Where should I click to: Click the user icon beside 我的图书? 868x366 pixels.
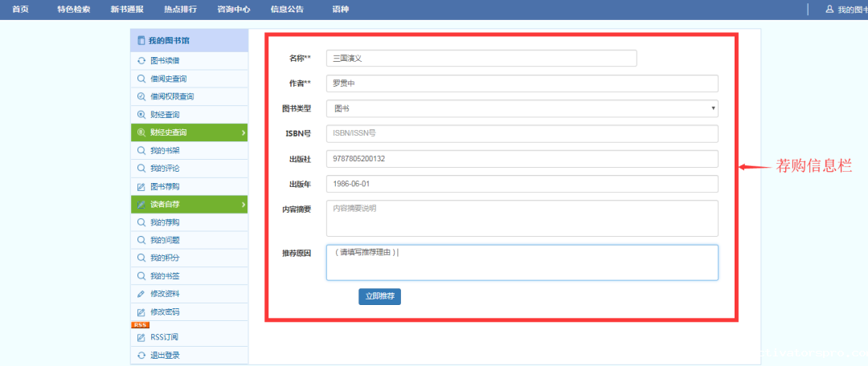(829, 10)
